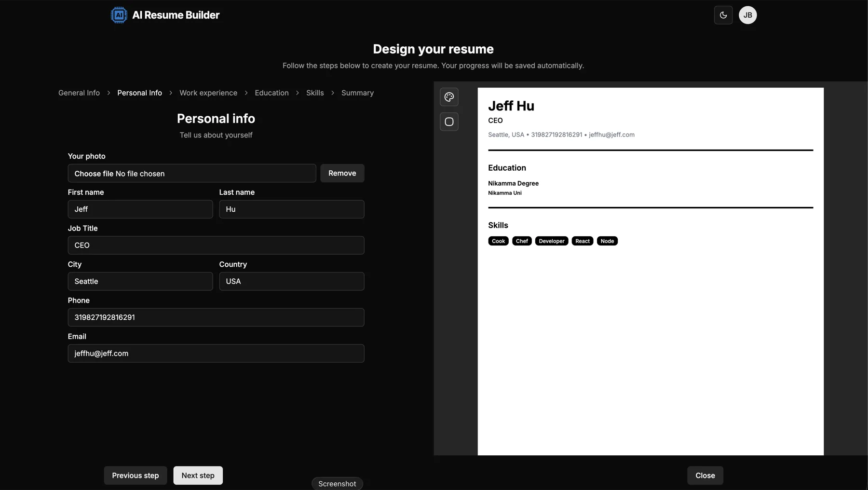Edit the Country field containing USA
This screenshot has height=490, width=868.
[292, 281]
